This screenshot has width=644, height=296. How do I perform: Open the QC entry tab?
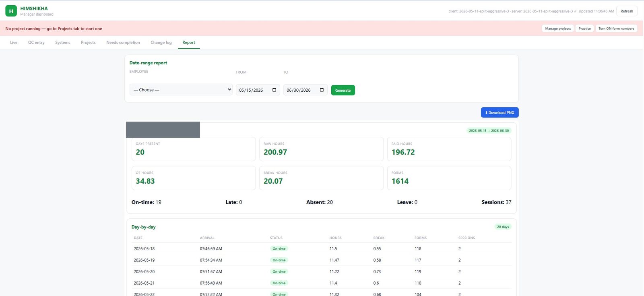[x=36, y=42]
